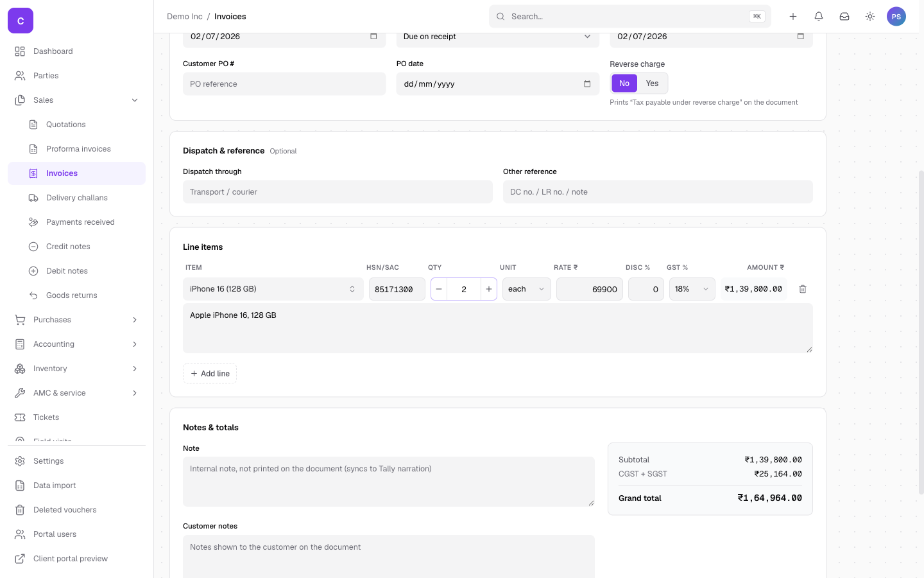Click the plus create icon in header
The height and width of the screenshot is (578, 924).
coord(793,17)
